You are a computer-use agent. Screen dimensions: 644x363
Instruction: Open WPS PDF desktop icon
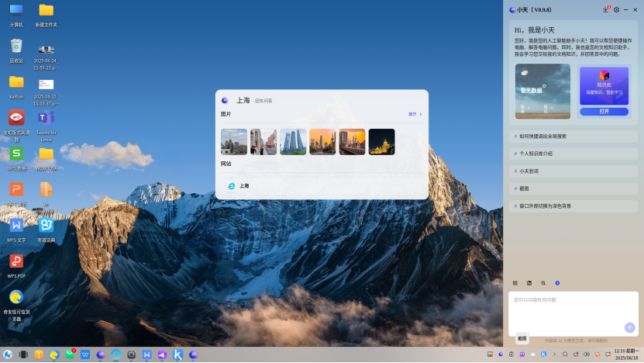click(x=16, y=262)
